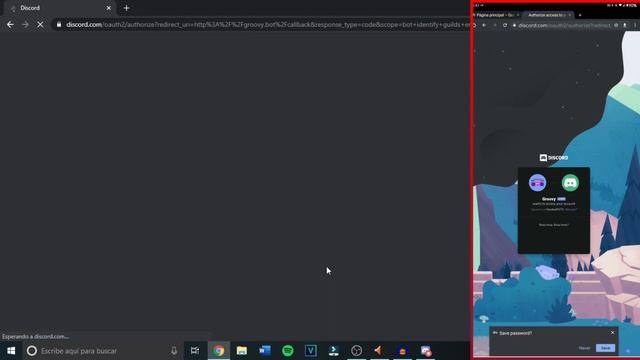Click Save in the password prompt
640x360 pixels.
coord(605,348)
